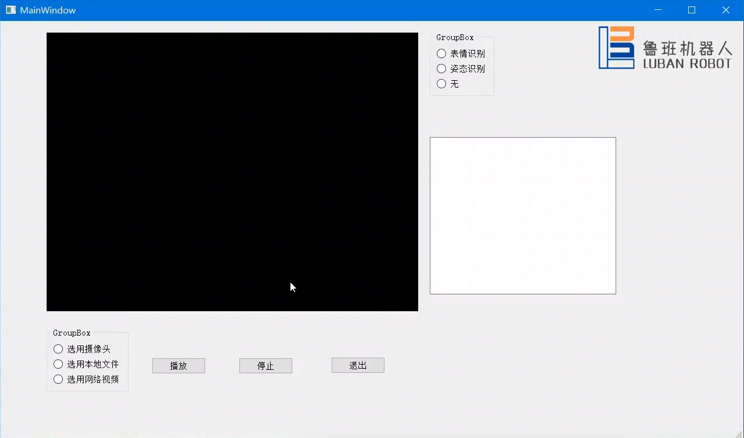
Task: Click the upper GroupBox title label
Action: coord(455,37)
